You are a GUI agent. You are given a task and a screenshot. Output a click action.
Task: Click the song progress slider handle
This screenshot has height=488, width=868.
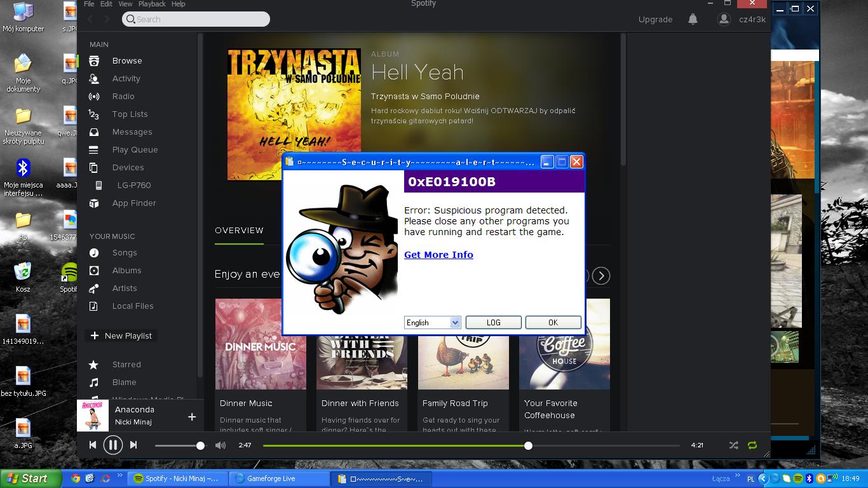click(528, 445)
